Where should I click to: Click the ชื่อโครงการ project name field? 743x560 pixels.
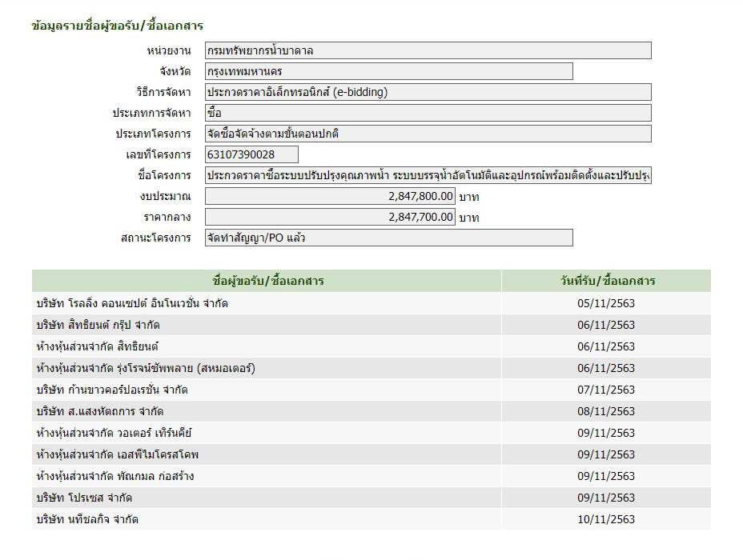428,175
